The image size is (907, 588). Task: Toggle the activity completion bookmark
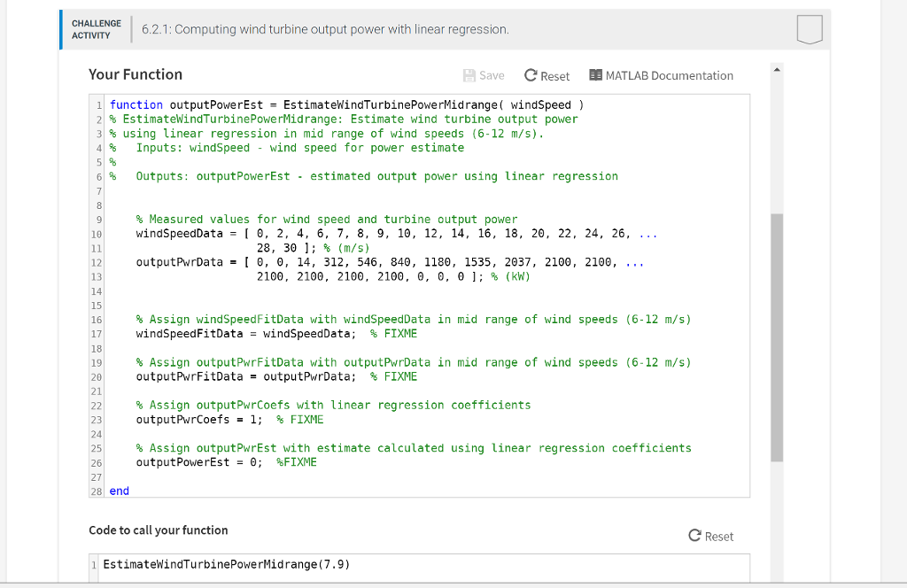(809, 29)
